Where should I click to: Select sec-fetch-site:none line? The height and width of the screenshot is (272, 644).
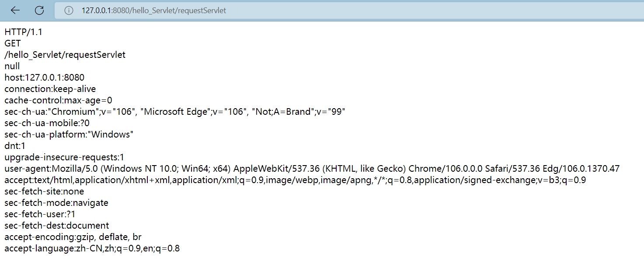pos(44,191)
